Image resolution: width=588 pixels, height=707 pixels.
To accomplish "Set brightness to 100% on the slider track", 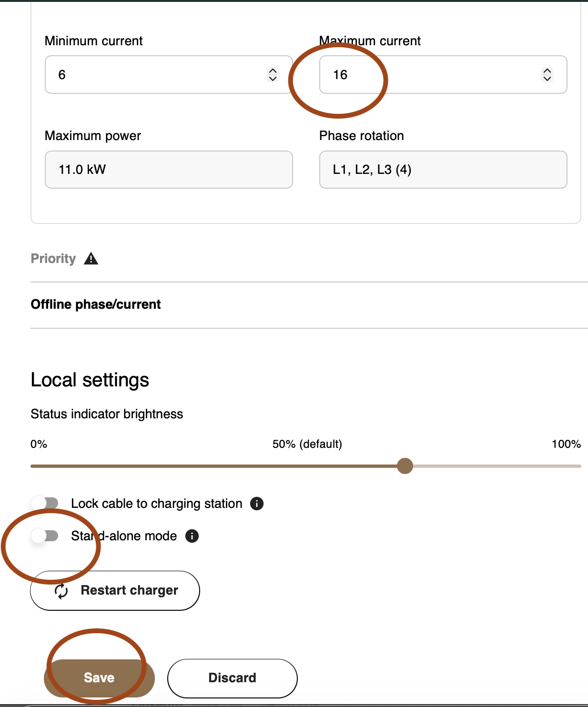I will click(x=579, y=466).
